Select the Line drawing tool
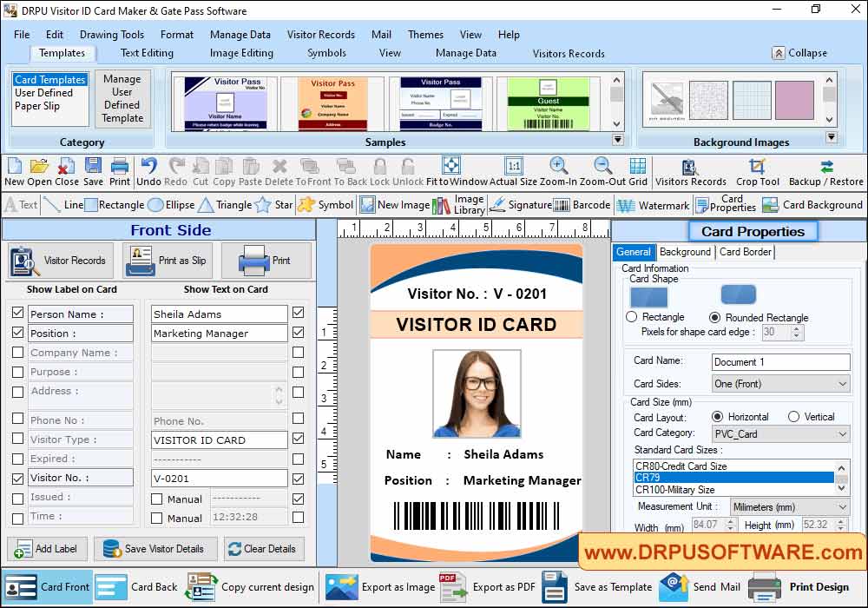 [62, 205]
